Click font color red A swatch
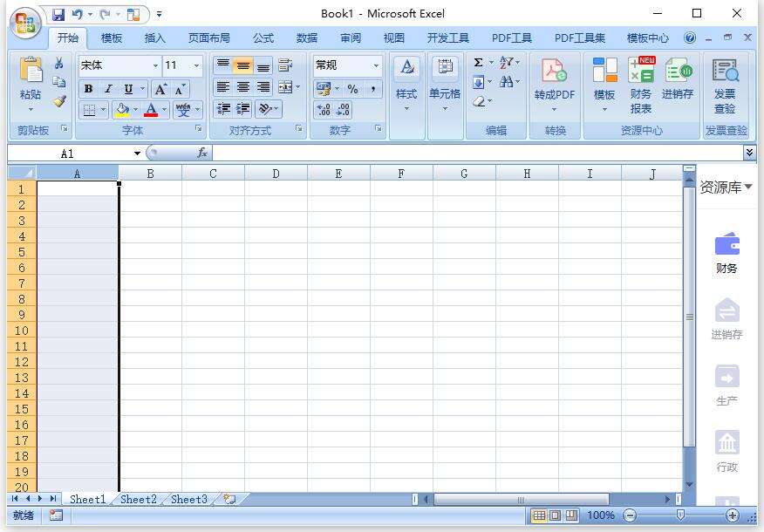Viewport: 764px width, 532px height. click(151, 110)
